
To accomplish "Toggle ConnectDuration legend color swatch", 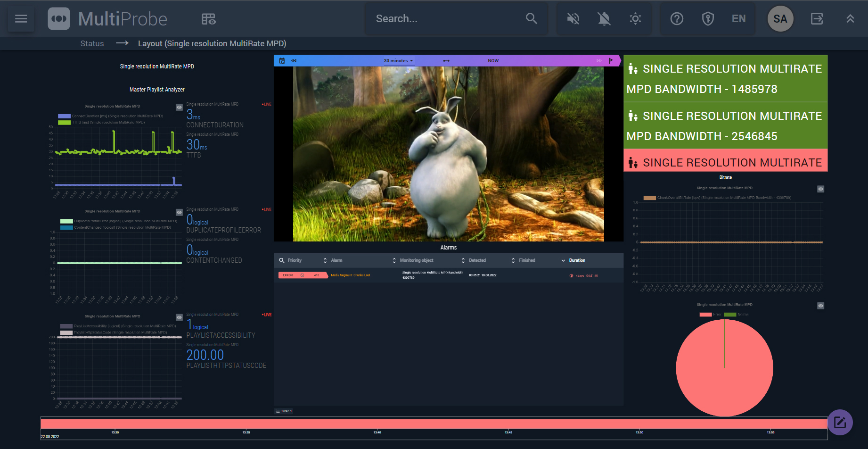I will (64, 116).
